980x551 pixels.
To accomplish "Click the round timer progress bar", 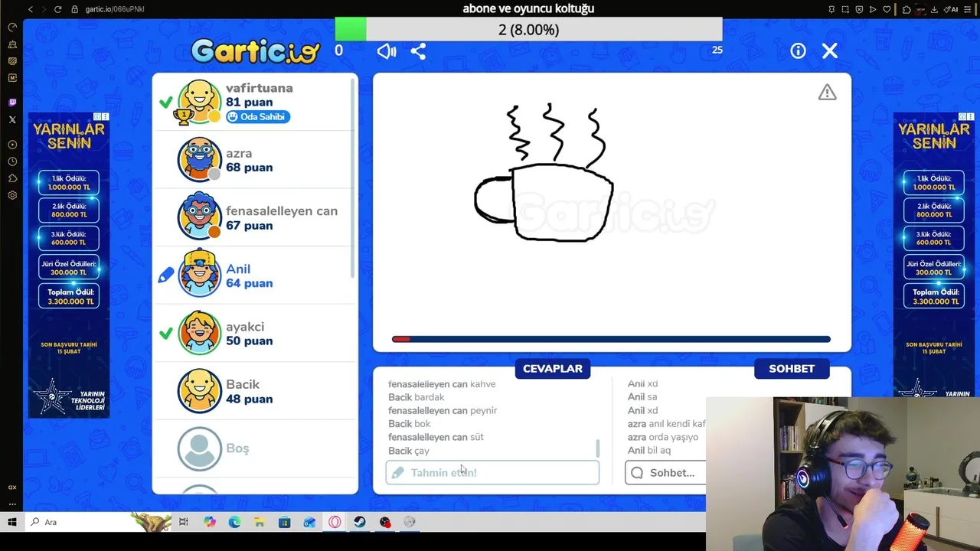I will [x=611, y=339].
